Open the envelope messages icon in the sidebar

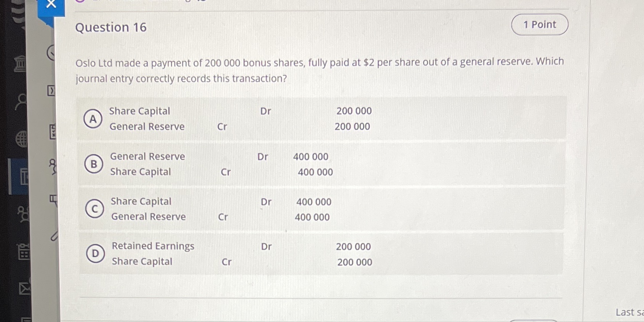(24, 289)
